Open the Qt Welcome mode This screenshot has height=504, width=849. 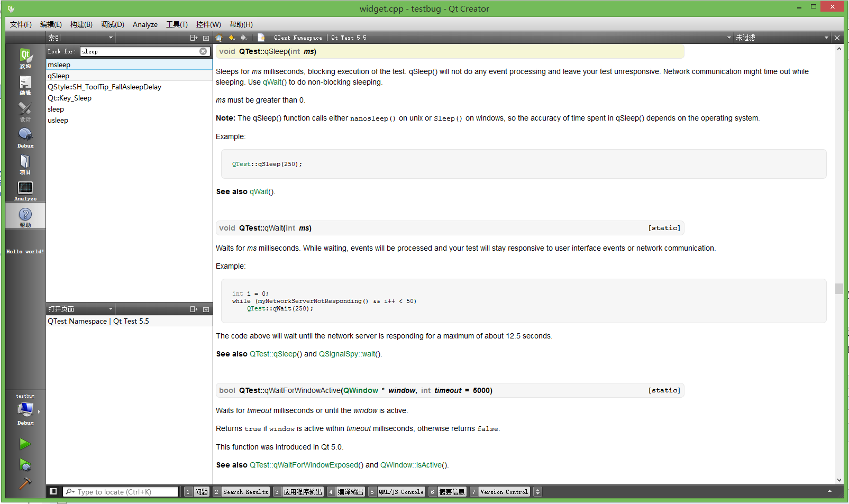pos(25,58)
